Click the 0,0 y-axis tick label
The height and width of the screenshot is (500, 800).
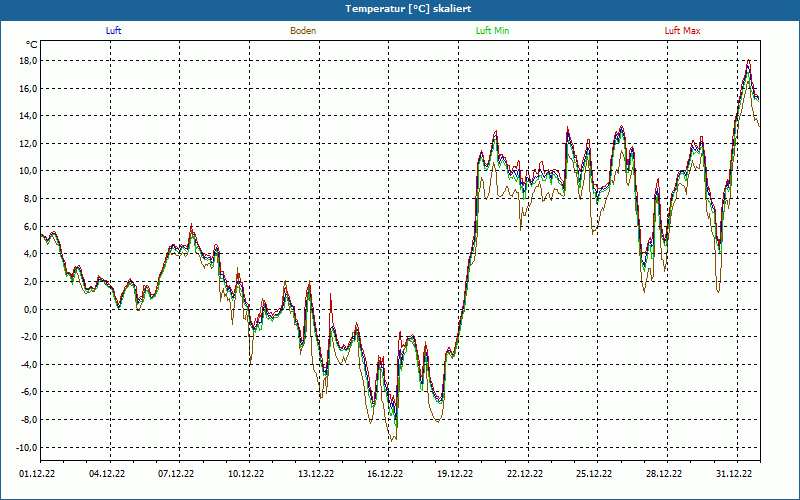coord(29,310)
